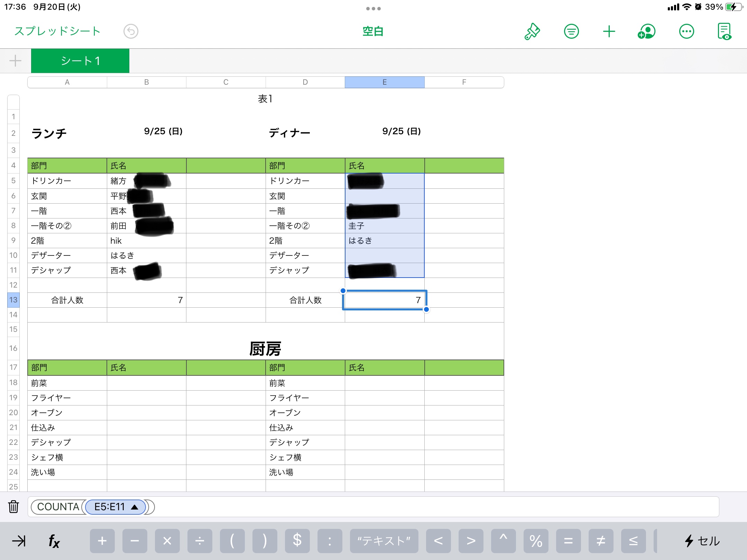Select the シート1 sheet tab
Screen dimensions: 747x560
click(80, 61)
